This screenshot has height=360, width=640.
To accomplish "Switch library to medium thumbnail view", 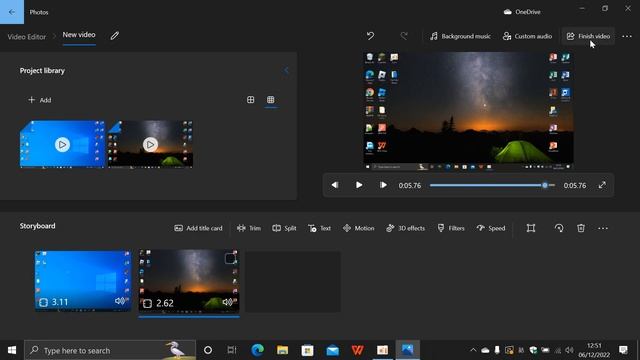I will (x=251, y=100).
